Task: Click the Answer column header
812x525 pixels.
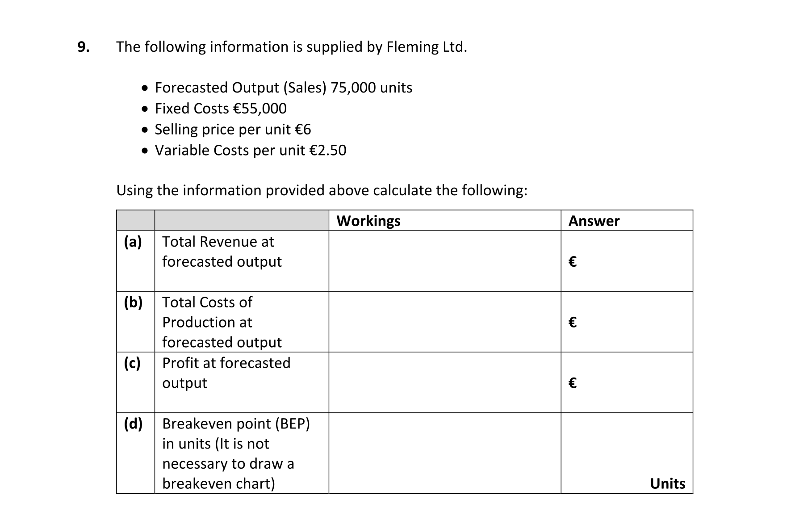Action: (594, 221)
